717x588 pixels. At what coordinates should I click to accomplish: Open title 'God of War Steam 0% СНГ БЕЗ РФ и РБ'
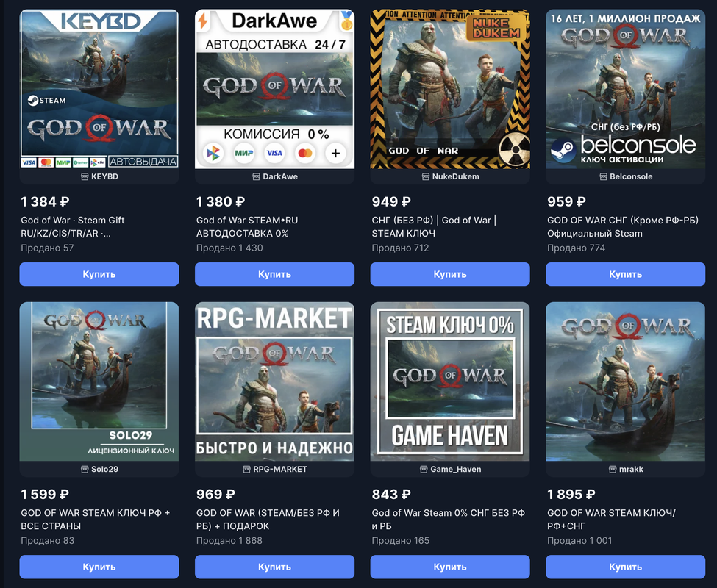click(449, 520)
